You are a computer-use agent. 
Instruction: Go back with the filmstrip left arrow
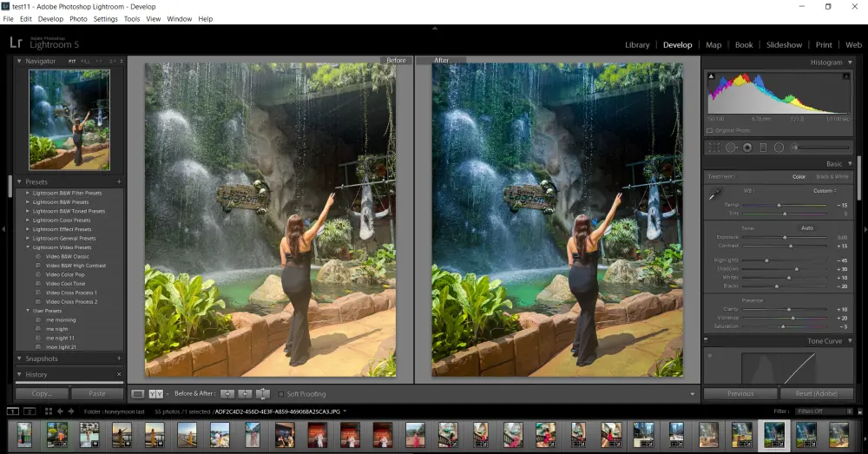tap(60, 411)
